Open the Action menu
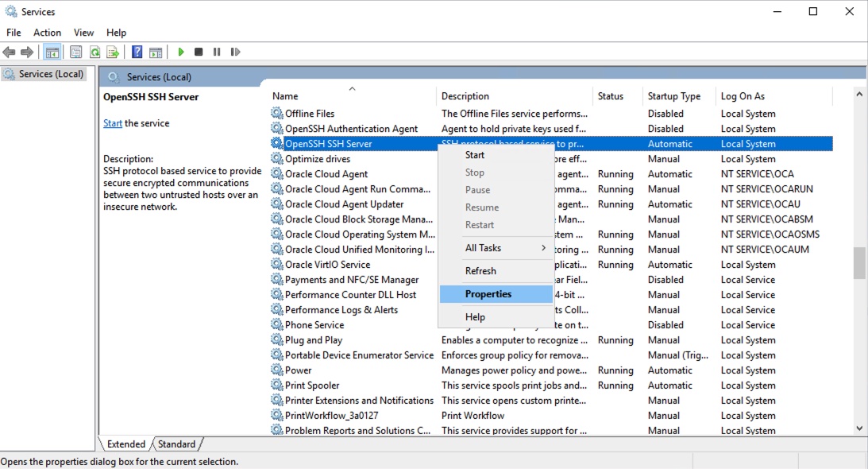Screen dimensions: 868x469 pos(47,32)
